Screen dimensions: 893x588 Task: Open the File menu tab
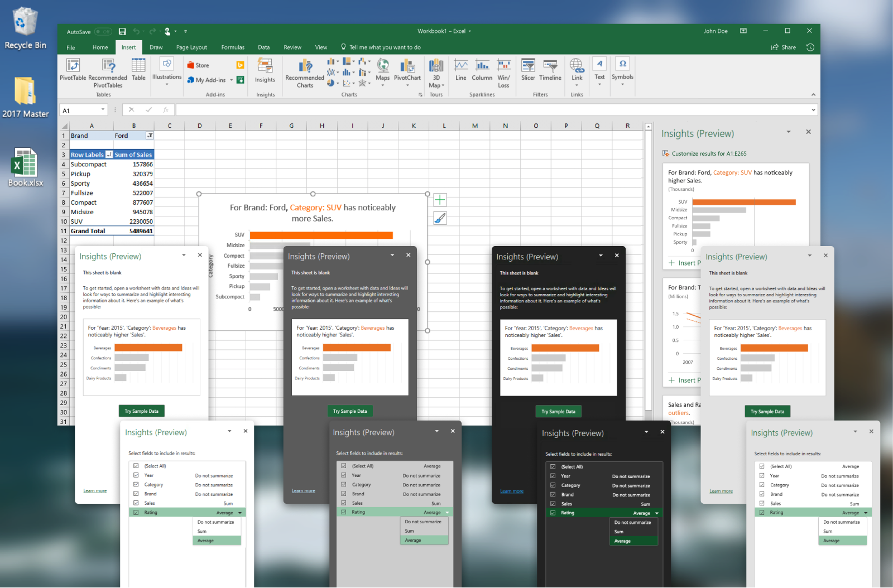pyautogui.click(x=71, y=47)
